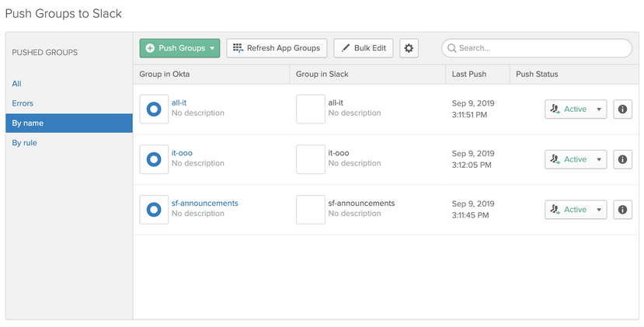This screenshot has width=644, height=327.
Task: Open the all-it group link
Action: tap(179, 103)
